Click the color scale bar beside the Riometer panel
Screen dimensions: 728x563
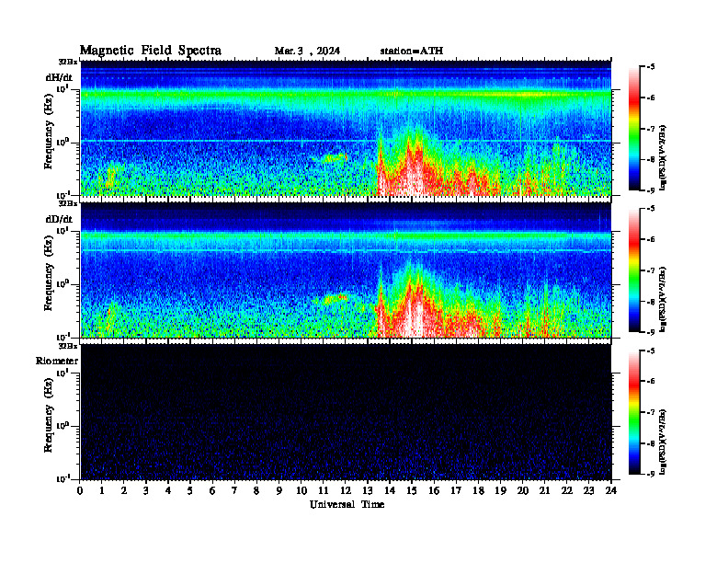coord(634,412)
